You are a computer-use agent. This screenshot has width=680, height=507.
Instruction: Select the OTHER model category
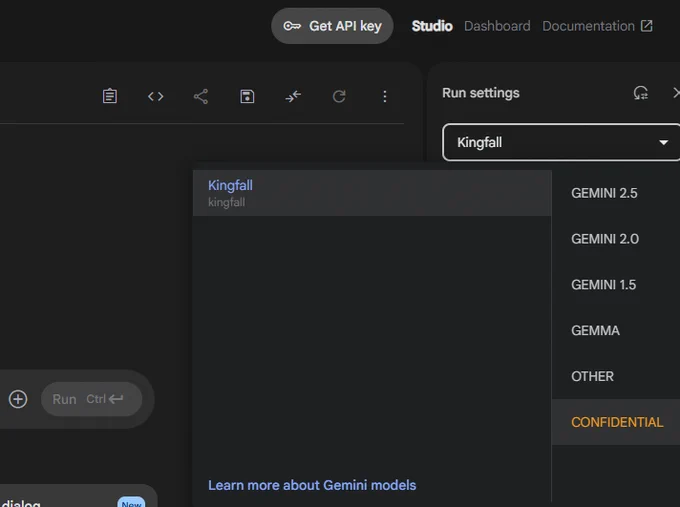tap(616, 376)
